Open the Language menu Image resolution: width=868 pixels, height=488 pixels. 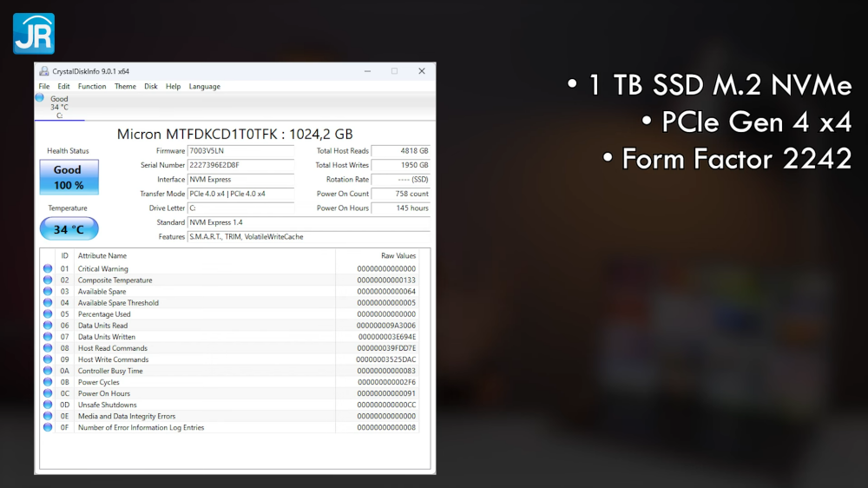pos(204,87)
